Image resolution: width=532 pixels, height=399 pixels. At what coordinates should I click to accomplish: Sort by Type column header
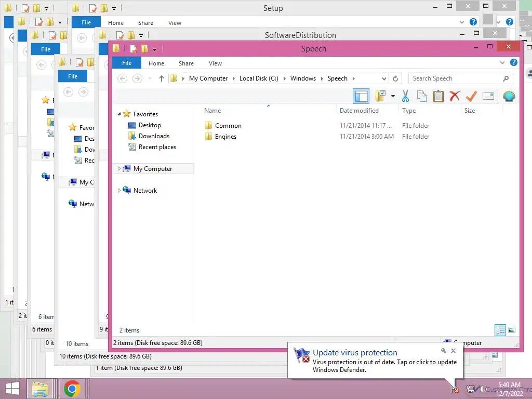[408, 111]
